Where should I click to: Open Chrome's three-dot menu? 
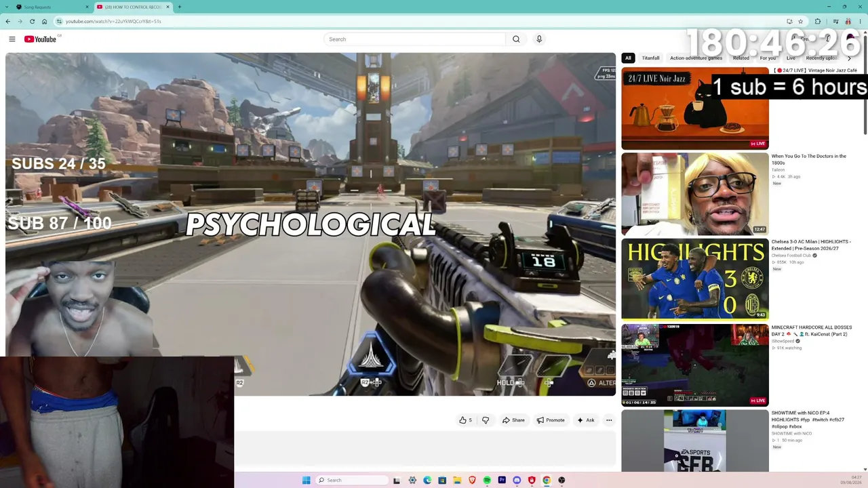pyautogui.click(x=861, y=21)
